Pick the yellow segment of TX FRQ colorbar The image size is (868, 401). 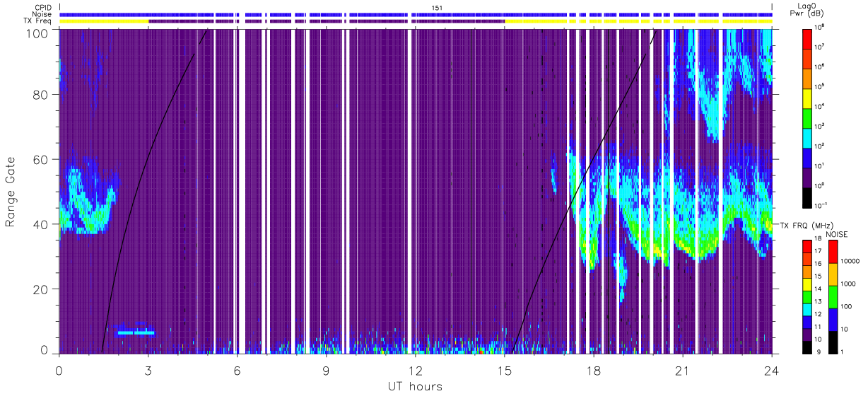pyautogui.click(x=807, y=284)
